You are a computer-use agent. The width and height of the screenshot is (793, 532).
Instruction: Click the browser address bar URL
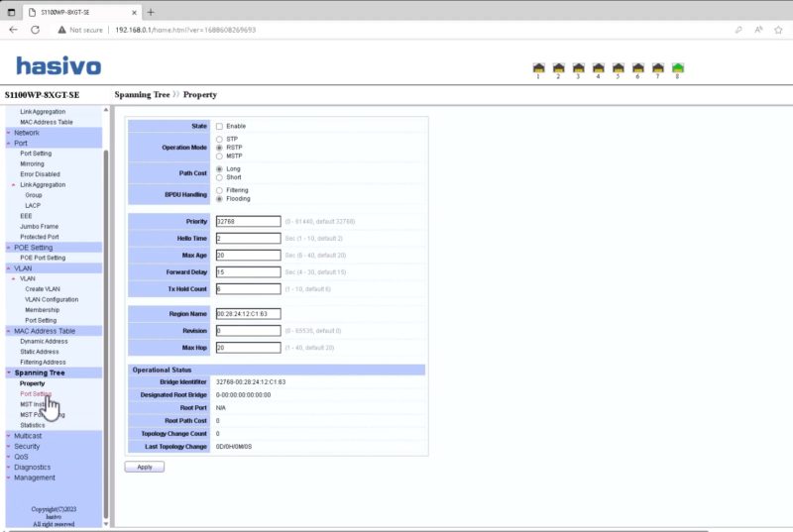[x=185, y=30]
